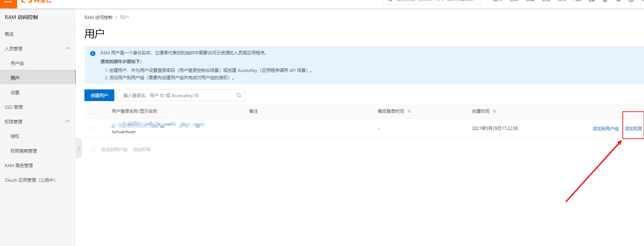Screen dimensions: 644x246
Task: Open 设置 under 人员管理
Action: (15, 92)
